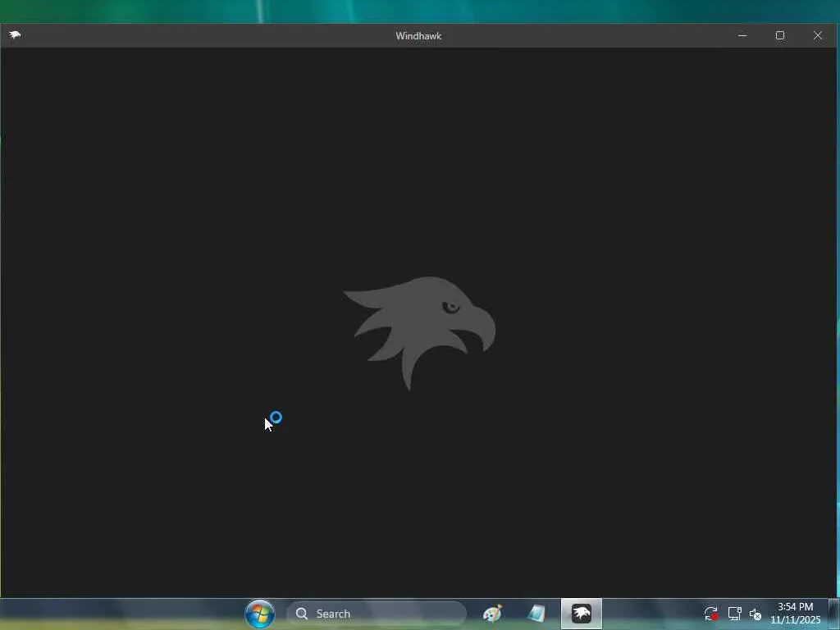
Task: Click the muted volume tray icon
Action: [756, 614]
